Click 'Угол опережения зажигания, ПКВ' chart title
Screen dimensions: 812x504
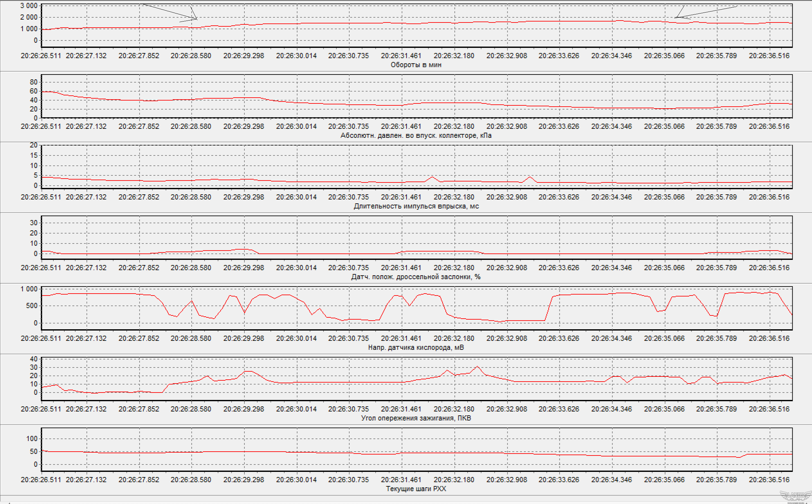[416, 418]
